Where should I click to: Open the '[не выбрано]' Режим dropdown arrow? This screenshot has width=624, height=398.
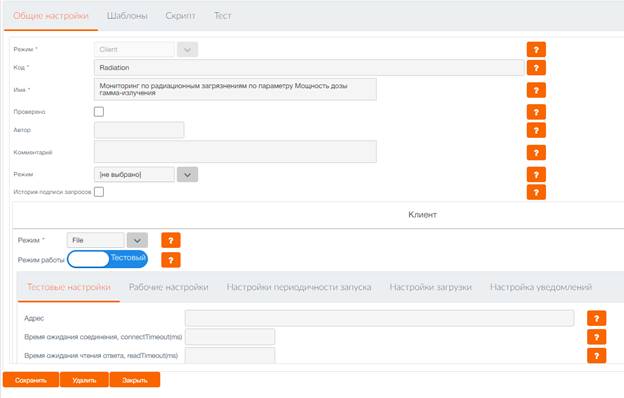click(x=187, y=175)
